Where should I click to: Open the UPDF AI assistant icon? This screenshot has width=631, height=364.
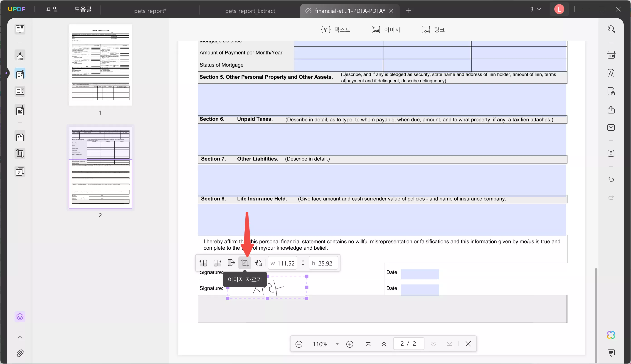pyautogui.click(x=611, y=335)
